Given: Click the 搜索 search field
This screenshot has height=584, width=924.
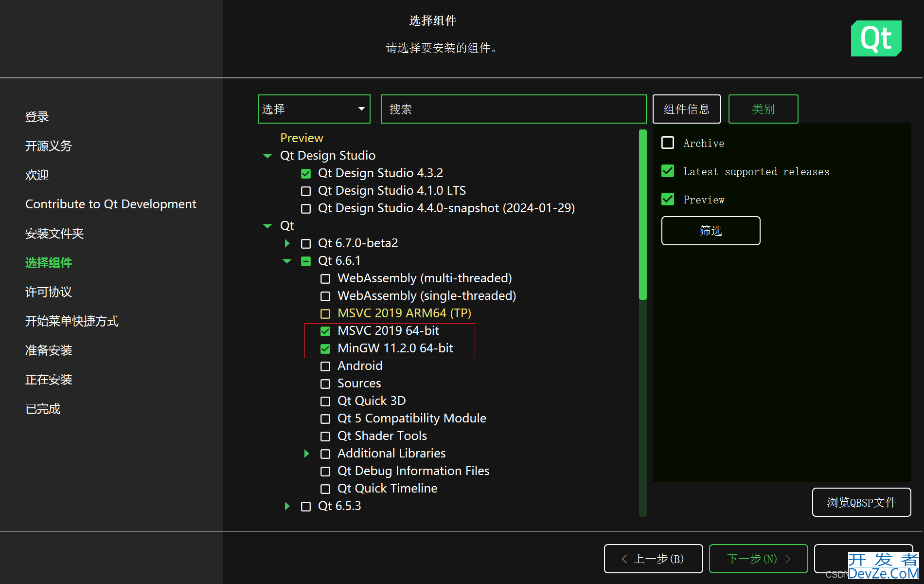Looking at the screenshot, I should pyautogui.click(x=514, y=109).
